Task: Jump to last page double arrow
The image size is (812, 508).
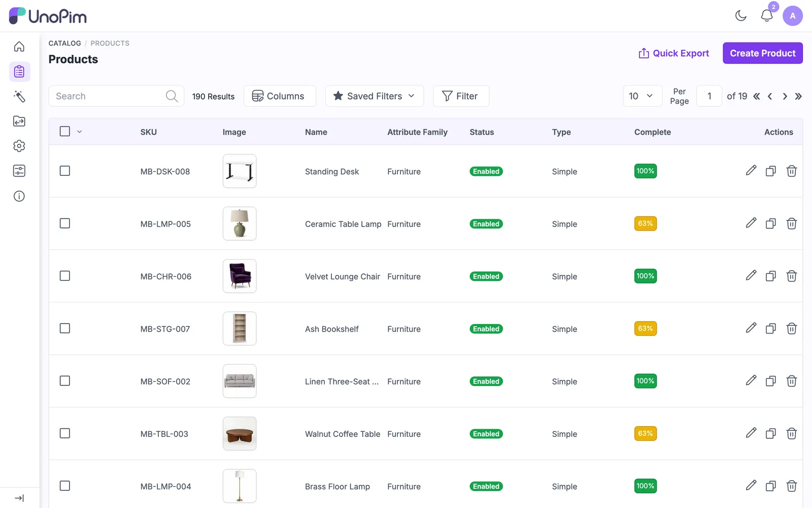Action: (x=798, y=96)
